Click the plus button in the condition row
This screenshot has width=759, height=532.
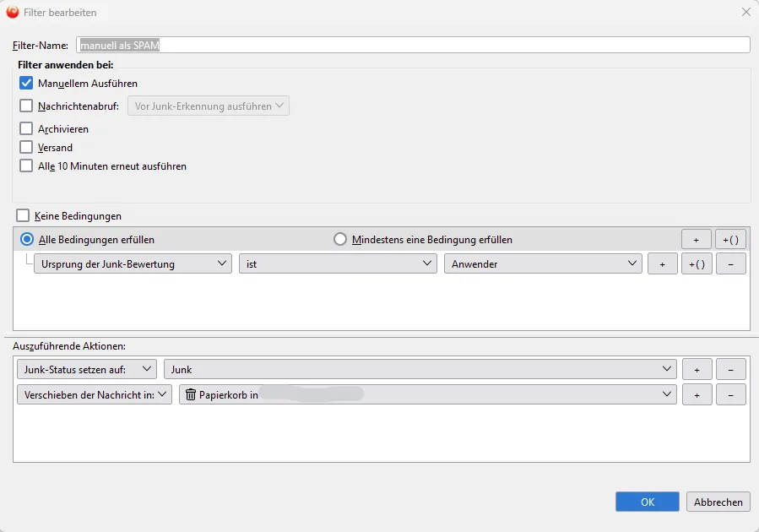point(662,263)
